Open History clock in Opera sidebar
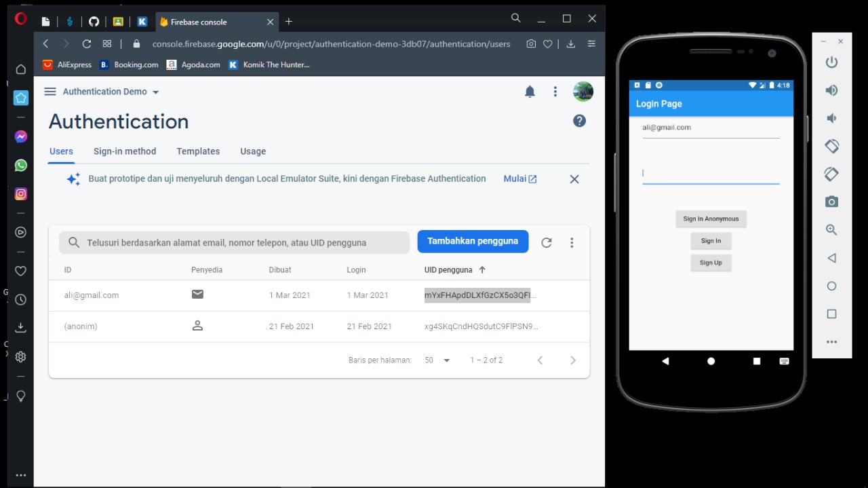868x488 pixels. point(21,299)
